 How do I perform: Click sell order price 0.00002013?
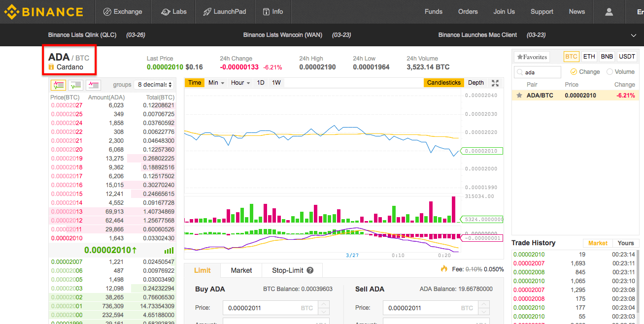67,212
